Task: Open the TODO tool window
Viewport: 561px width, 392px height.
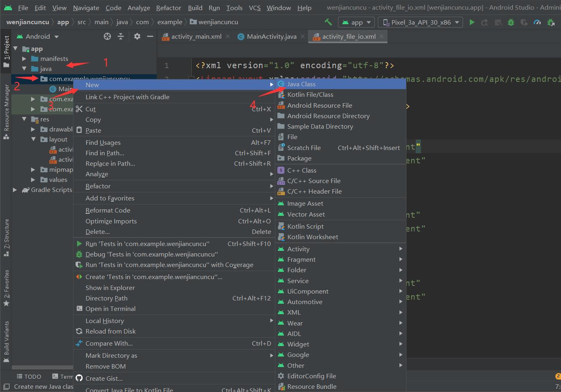Action: coord(29,376)
